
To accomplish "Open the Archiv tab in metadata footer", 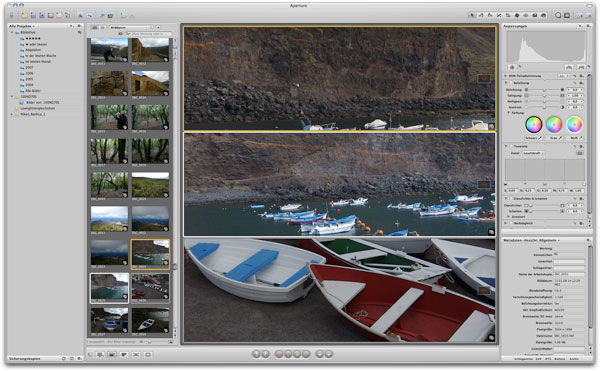I will [574, 359].
